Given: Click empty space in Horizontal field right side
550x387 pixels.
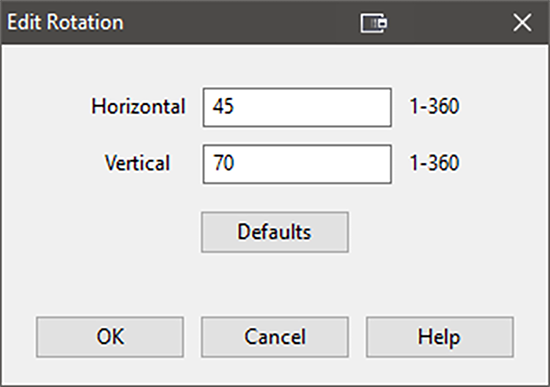Looking at the screenshot, I should point(333,107).
